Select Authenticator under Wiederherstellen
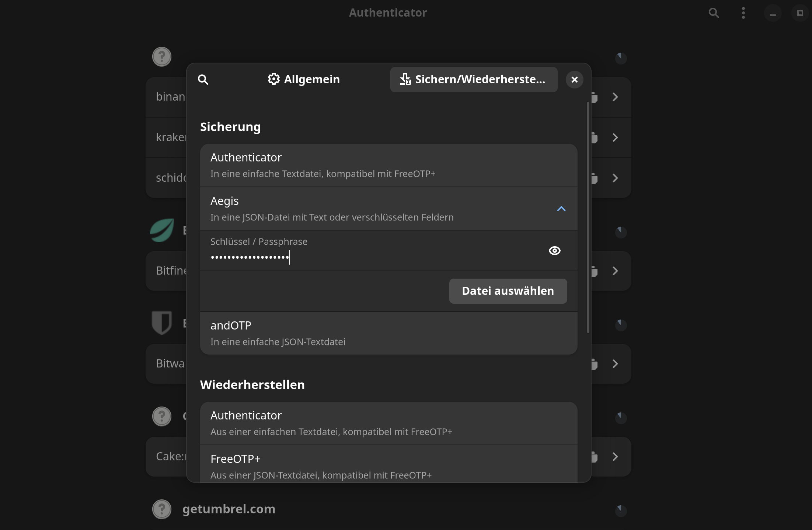Image resolution: width=812 pixels, height=530 pixels. 388,423
